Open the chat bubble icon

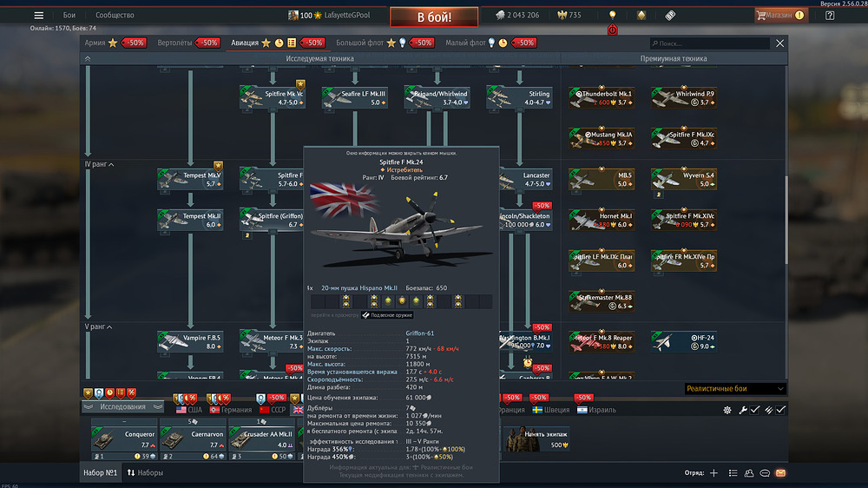(x=765, y=473)
